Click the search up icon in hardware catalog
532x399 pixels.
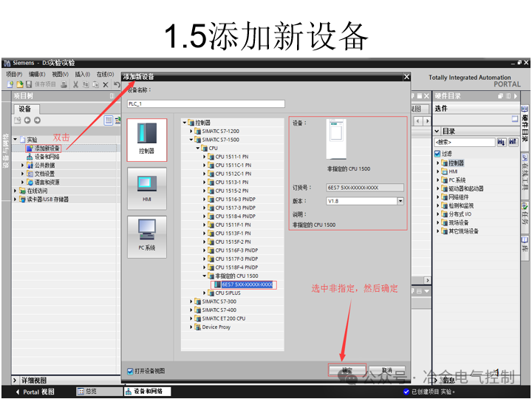click(513, 142)
